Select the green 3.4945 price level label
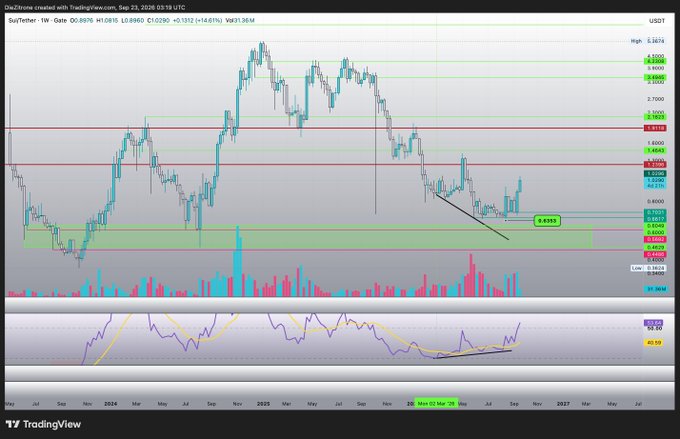This screenshot has height=439, width=680. [655, 78]
